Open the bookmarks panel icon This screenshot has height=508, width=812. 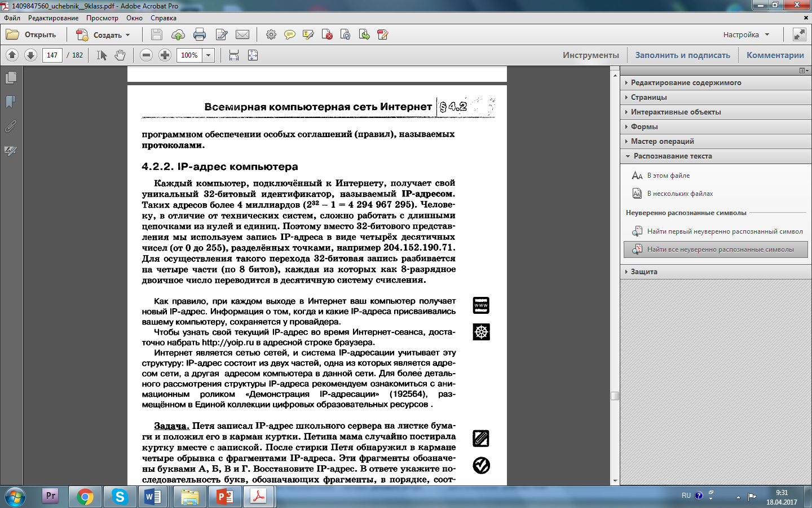tap(11, 102)
